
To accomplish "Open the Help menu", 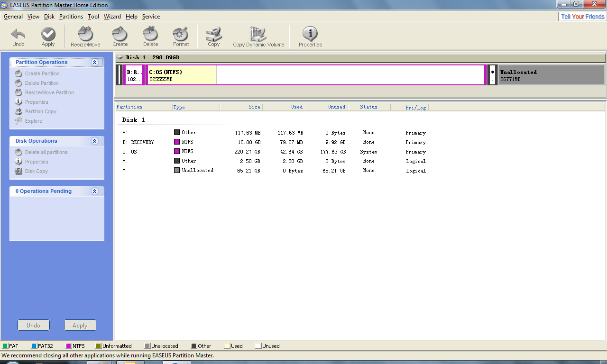I will tap(131, 17).
